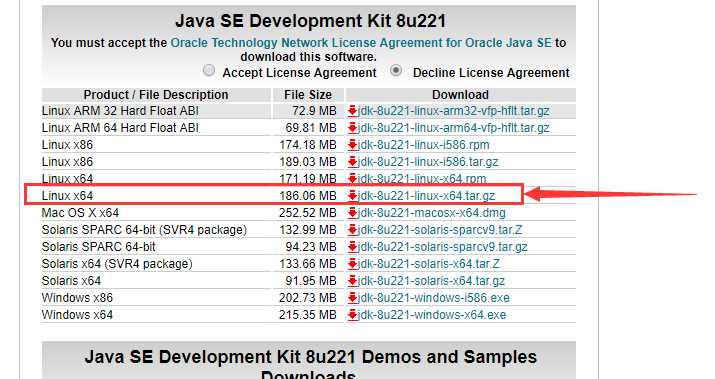Select Decline License Agreement radio button
The height and width of the screenshot is (379, 715).
(x=396, y=71)
